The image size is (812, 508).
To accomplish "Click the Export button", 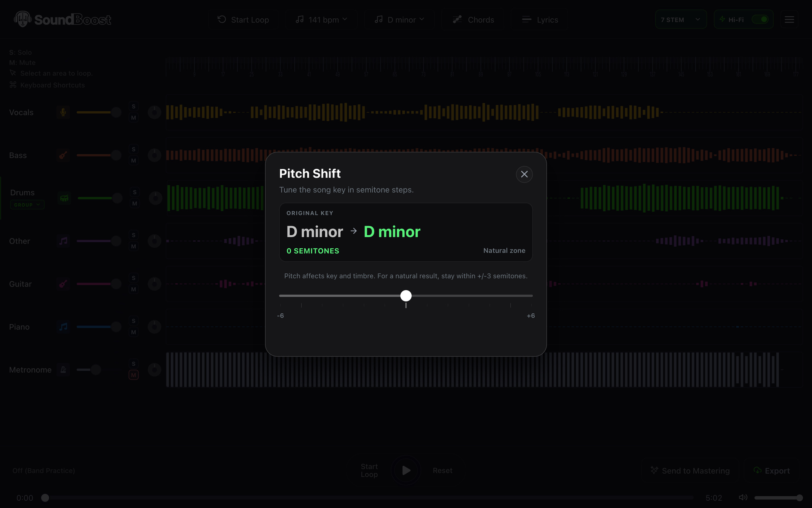I will pyautogui.click(x=771, y=471).
